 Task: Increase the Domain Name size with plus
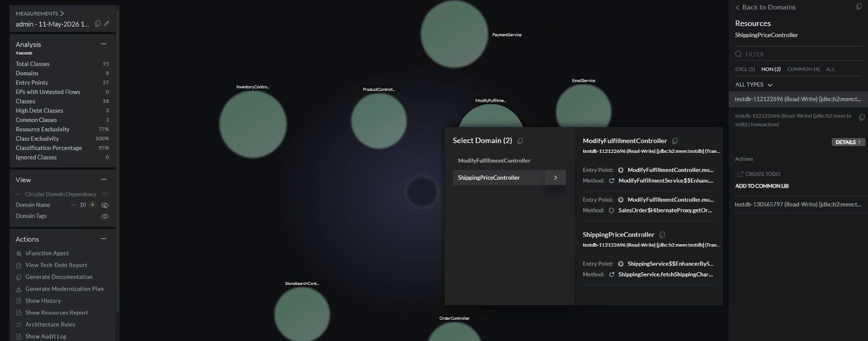[92, 205]
